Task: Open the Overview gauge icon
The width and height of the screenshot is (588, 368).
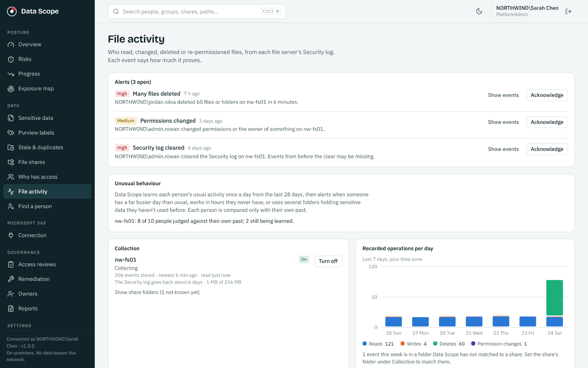Action: coord(11,45)
